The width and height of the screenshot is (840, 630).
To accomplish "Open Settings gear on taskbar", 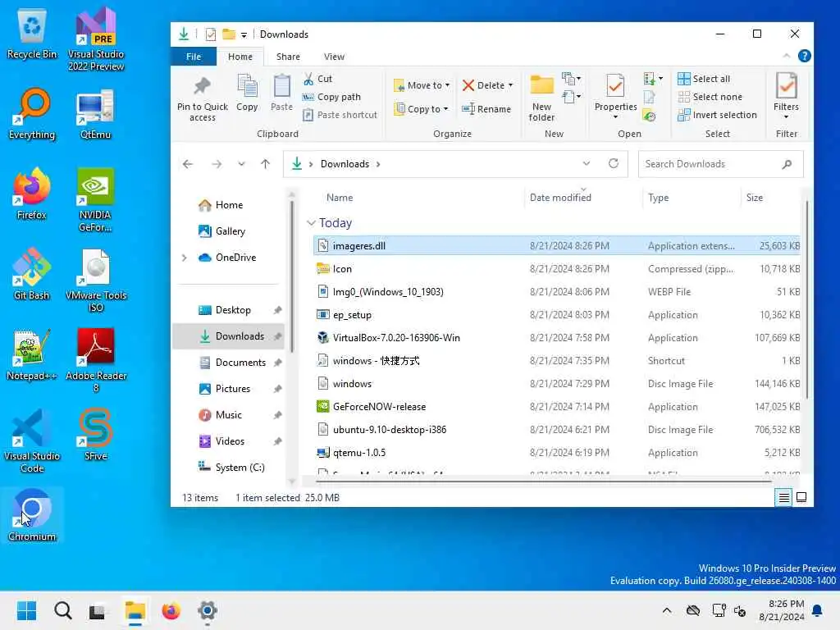I will tap(208, 610).
